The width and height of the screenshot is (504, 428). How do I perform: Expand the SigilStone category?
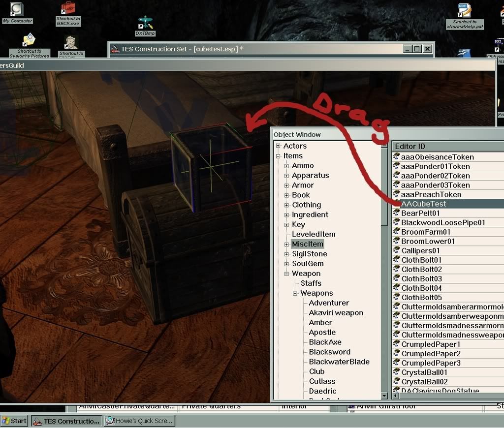click(x=287, y=254)
